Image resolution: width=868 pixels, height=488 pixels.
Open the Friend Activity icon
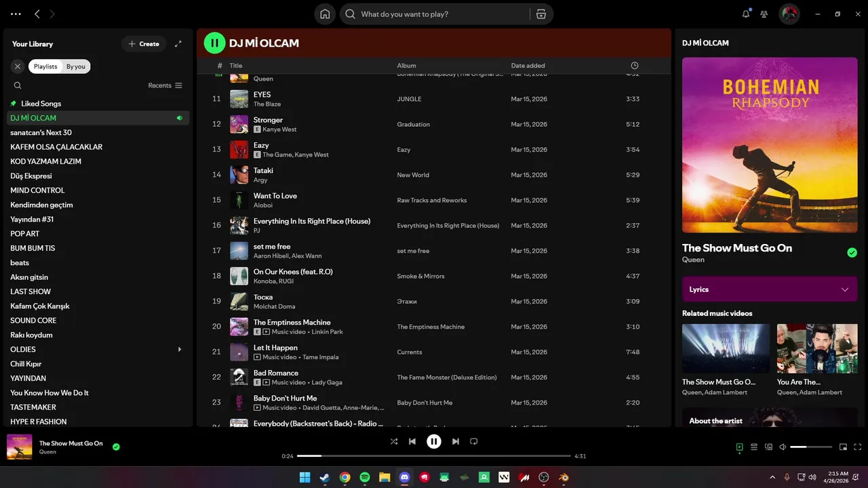tap(764, 14)
